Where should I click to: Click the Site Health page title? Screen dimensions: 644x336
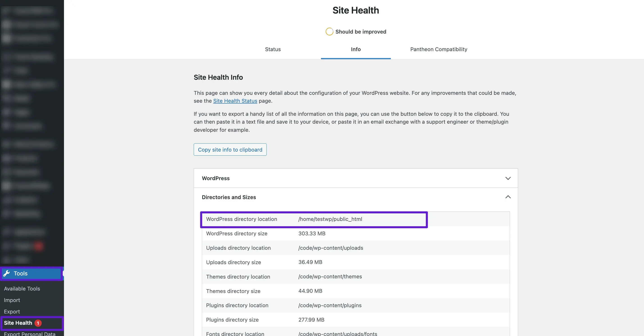coord(355,10)
